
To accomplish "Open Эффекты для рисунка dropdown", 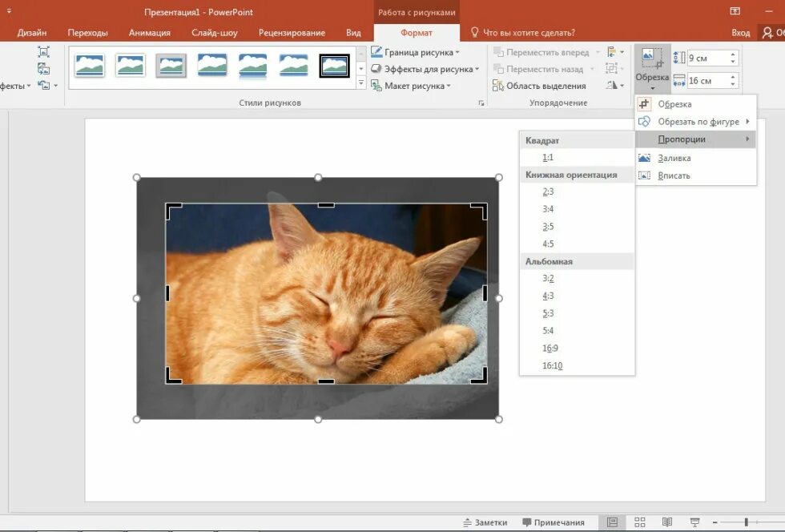I will pos(425,69).
